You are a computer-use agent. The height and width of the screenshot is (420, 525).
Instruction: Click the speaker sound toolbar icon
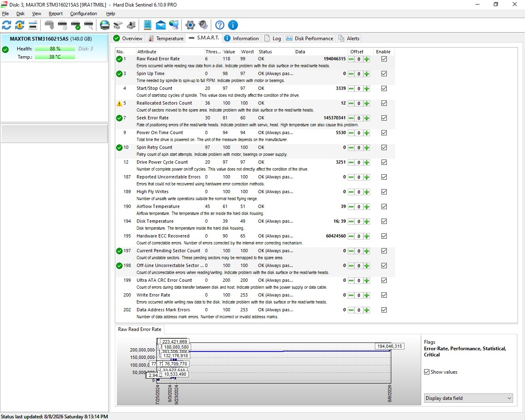point(203,25)
